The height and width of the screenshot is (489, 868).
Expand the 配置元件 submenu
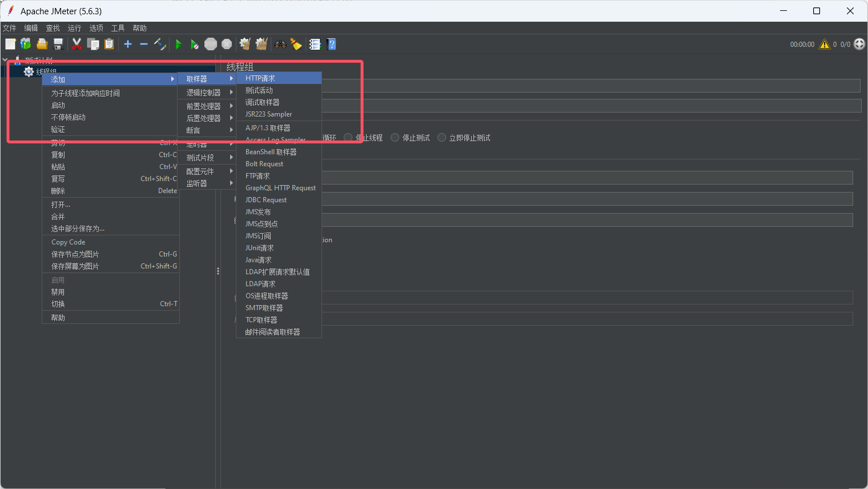(x=207, y=171)
